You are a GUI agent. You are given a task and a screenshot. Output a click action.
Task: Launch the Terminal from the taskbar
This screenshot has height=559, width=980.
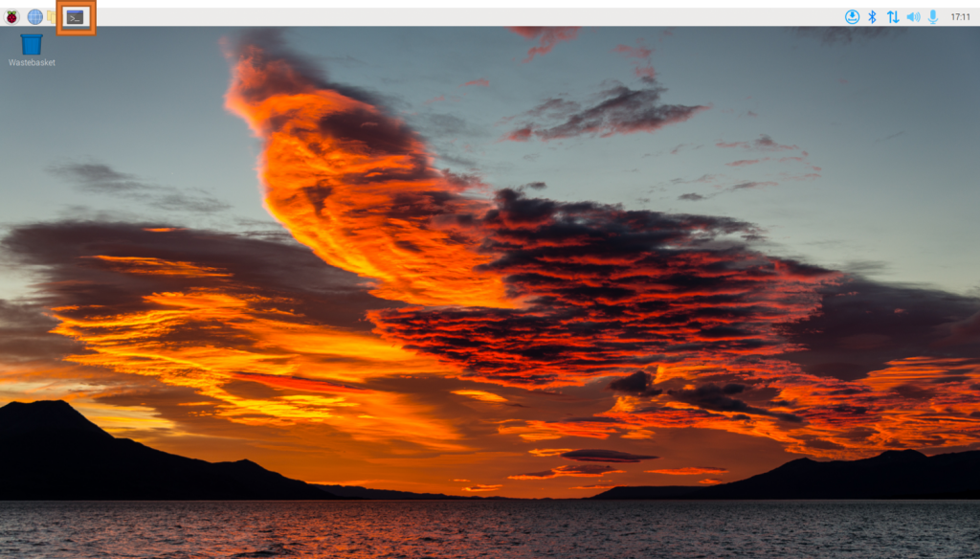point(75,17)
